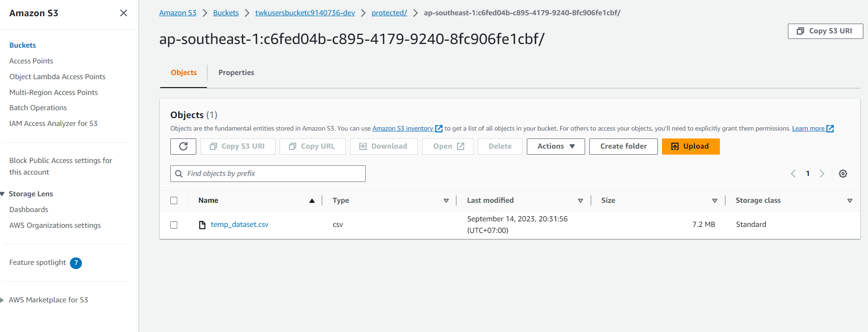The height and width of the screenshot is (332, 868).
Task: Go to the next page arrow
Action: click(822, 174)
